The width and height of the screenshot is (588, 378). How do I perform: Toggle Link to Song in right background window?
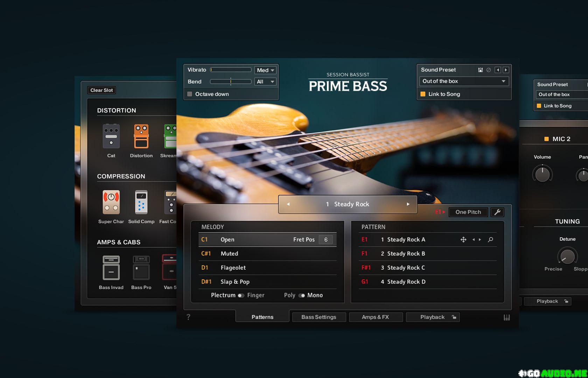click(539, 106)
